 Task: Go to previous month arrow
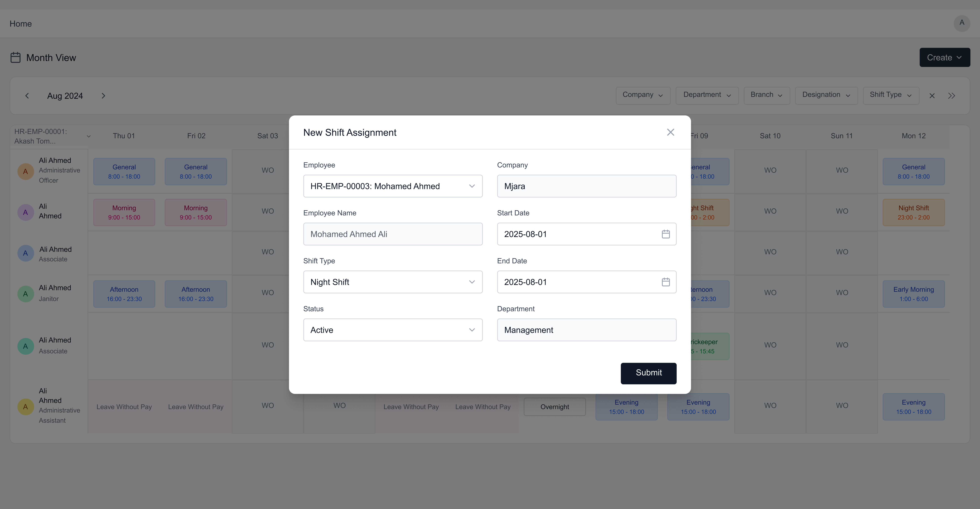(27, 96)
